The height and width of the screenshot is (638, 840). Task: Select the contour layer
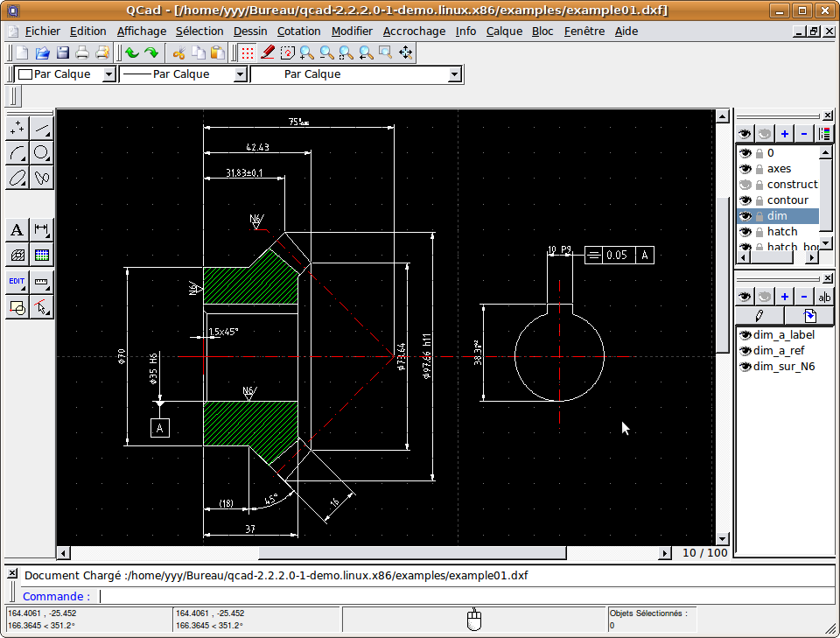[x=787, y=200]
